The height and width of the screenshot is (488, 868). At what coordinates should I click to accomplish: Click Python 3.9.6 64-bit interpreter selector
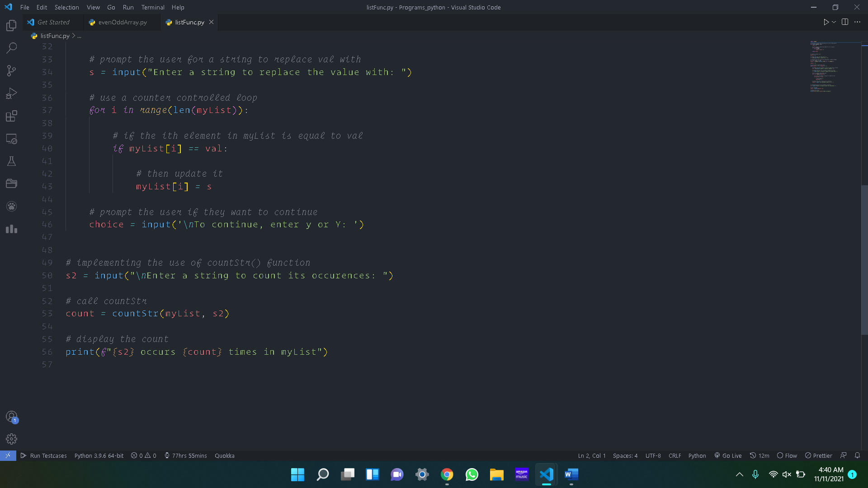[x=99, y=455]
